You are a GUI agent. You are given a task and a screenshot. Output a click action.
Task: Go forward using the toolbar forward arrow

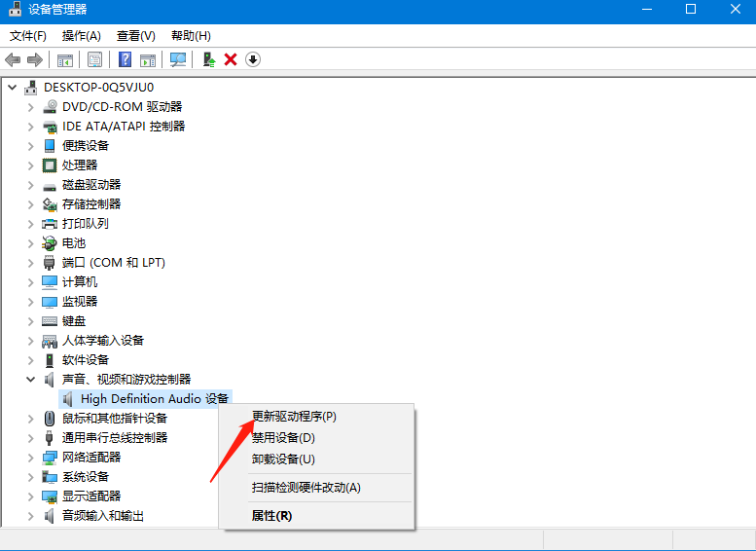click(35, 59)
